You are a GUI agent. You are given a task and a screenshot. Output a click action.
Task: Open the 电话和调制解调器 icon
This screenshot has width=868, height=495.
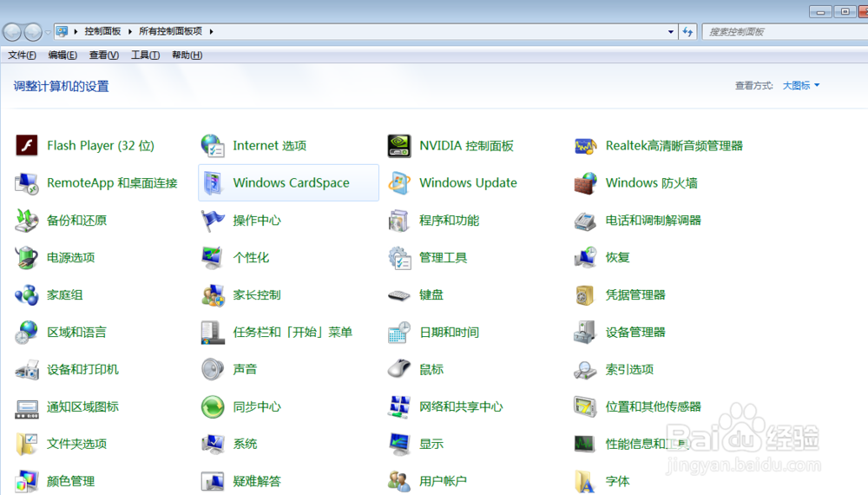585,221
